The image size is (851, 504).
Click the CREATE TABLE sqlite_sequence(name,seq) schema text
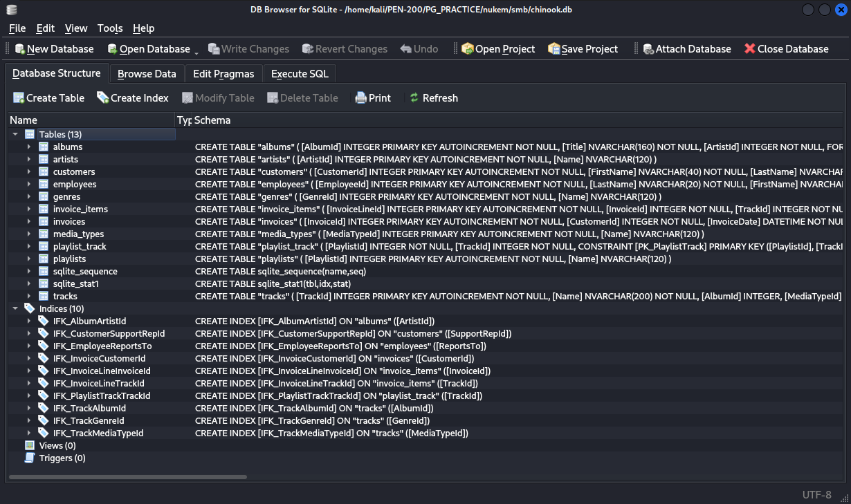point(280,271)
